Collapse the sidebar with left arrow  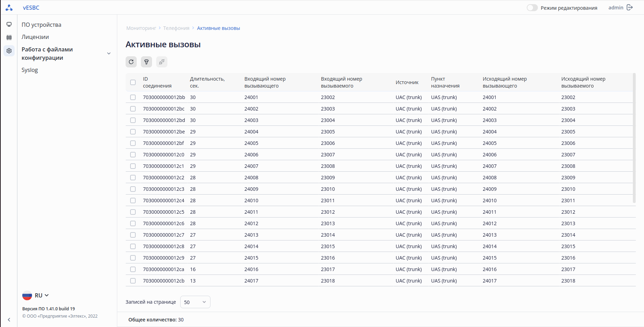9,320
